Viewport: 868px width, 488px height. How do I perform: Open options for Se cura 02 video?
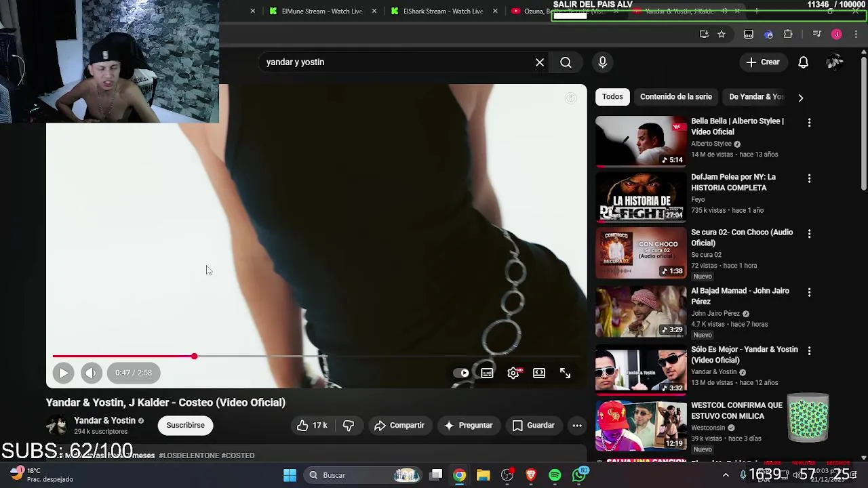[x=809, y=234]
